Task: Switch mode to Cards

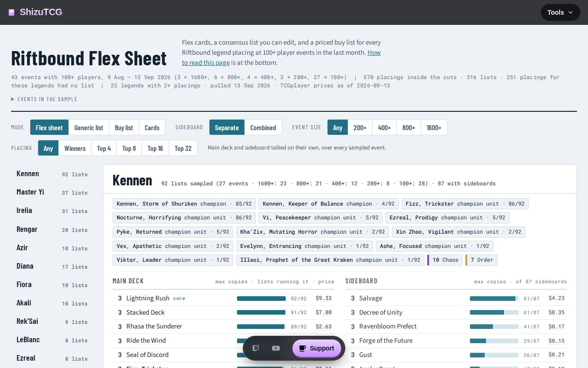Action: pyautogui.click(x=152, y=127)
